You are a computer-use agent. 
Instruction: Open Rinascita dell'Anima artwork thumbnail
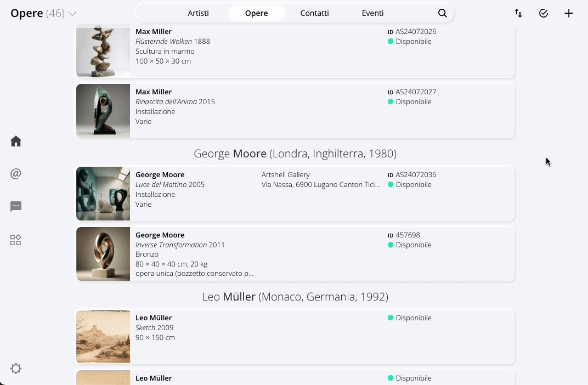click(103, 111)
